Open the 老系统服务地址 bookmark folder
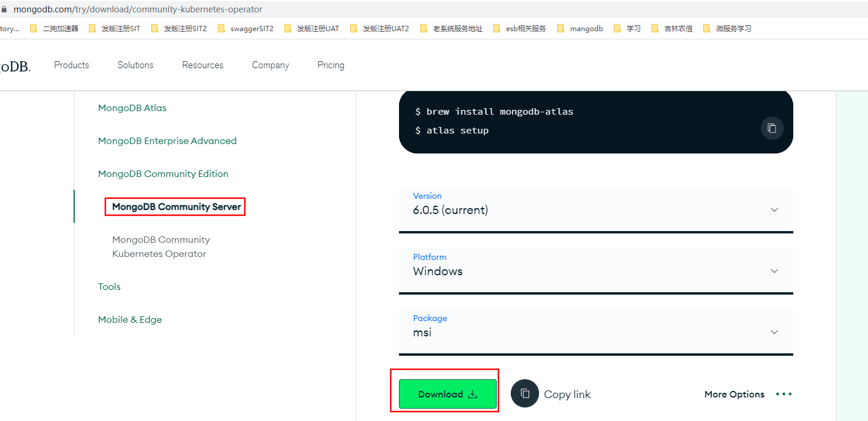Screen dimensions: 868x421 pos(451,28)
